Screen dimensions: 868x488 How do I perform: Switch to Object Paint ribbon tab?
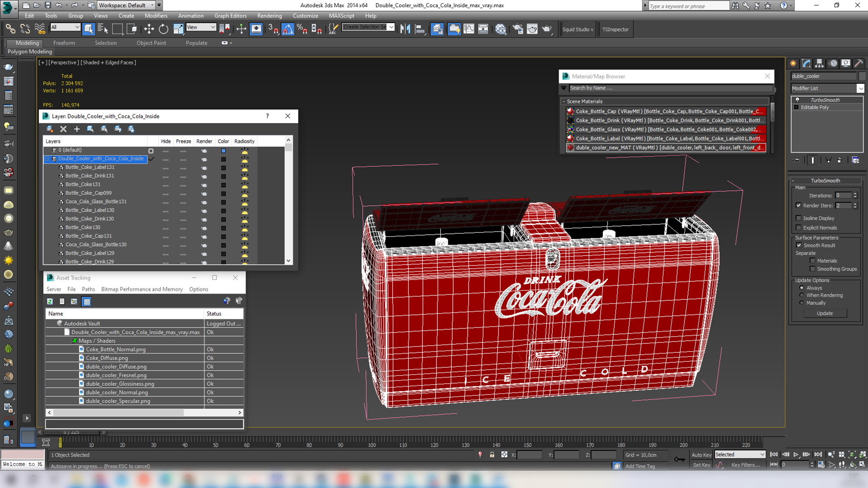coord(151,43)
